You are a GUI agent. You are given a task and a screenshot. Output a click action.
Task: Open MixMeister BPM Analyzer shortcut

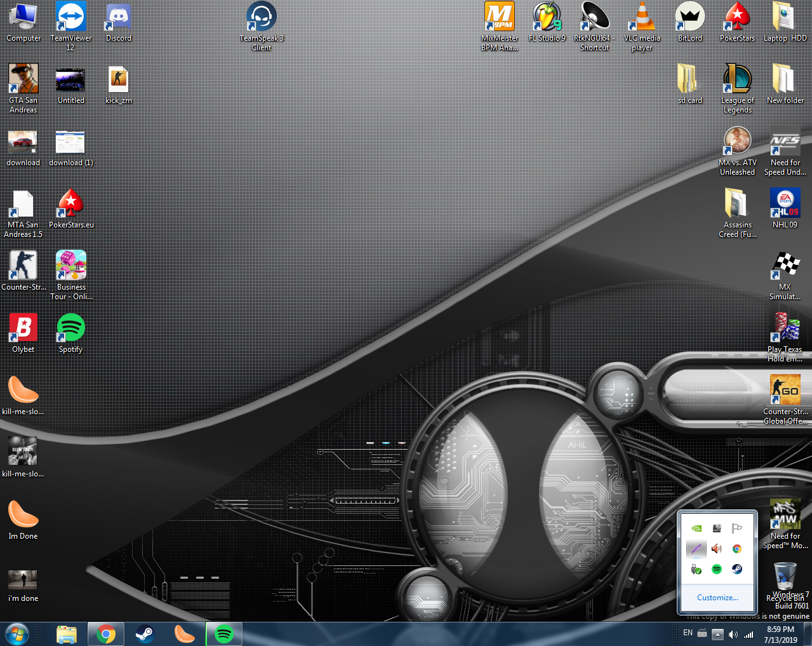click(500, 26)
